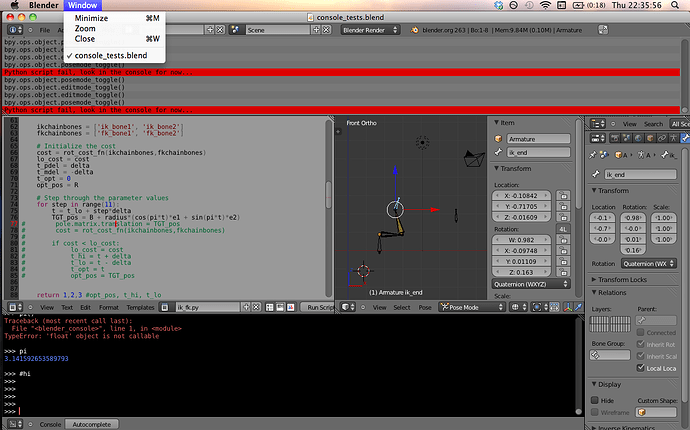690x430 pixels.
Task: Toggle the 4L rotation lock button
Action: click(563, 229)
